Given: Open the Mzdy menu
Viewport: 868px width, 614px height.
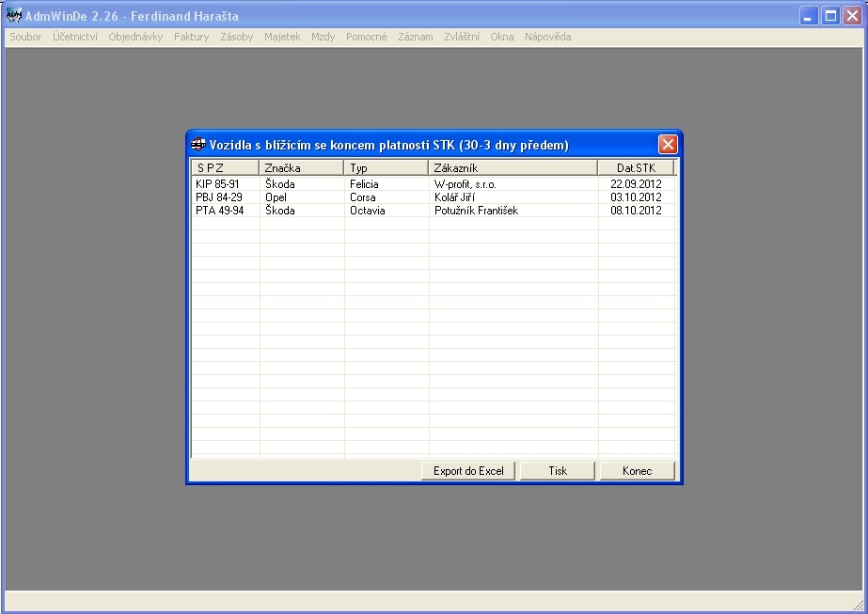Looking at the screenshot, I should (324, 37).
